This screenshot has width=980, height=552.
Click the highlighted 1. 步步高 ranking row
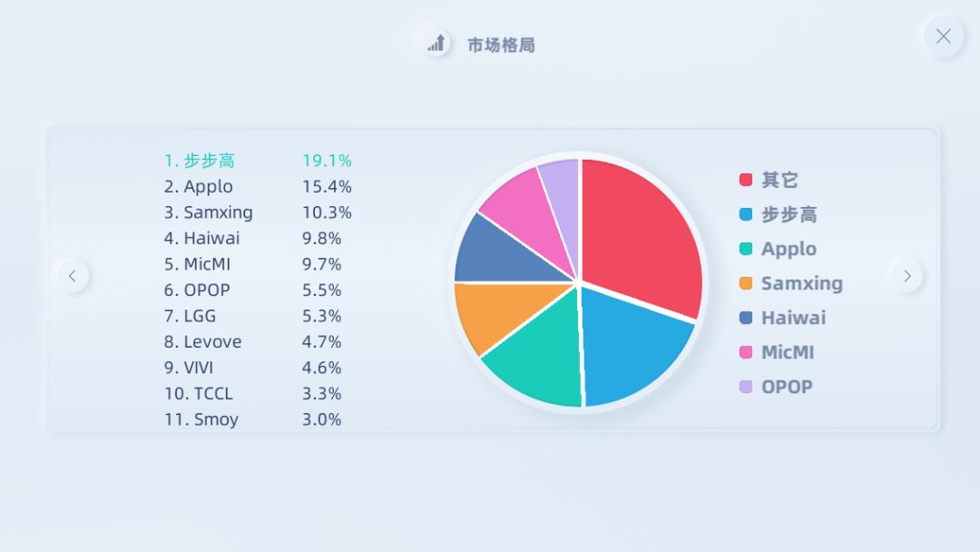(x=258, y=161)
